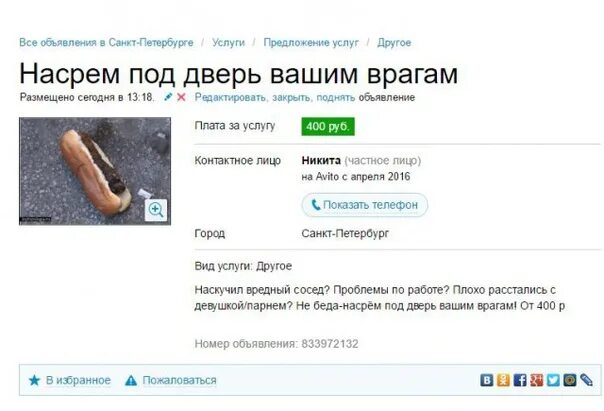
Task: Click 'Редактировать' link
Action: (x=230, y=97)
